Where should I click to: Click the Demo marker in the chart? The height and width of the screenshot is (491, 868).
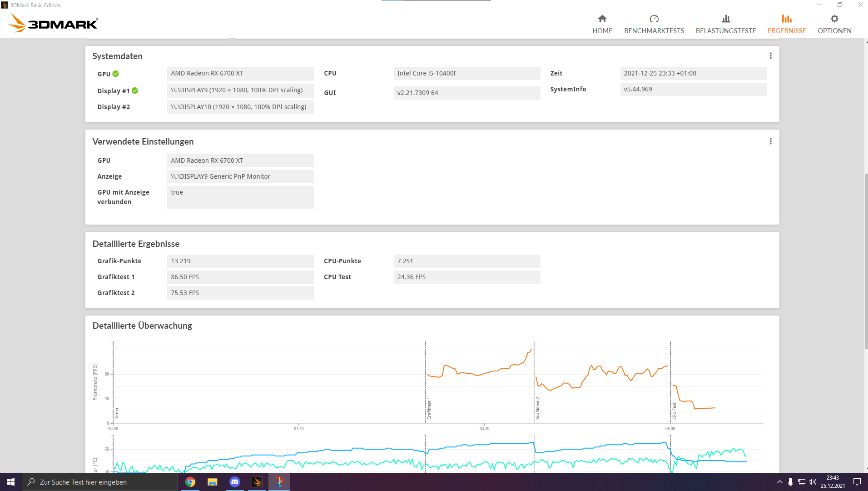(x=116, y=414)
